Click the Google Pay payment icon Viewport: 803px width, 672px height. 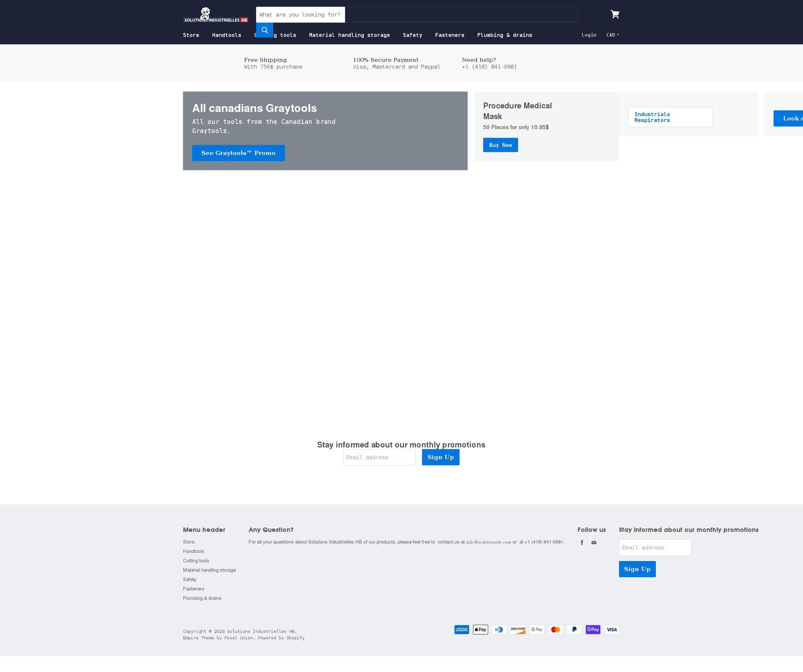(x=536, y=629)
